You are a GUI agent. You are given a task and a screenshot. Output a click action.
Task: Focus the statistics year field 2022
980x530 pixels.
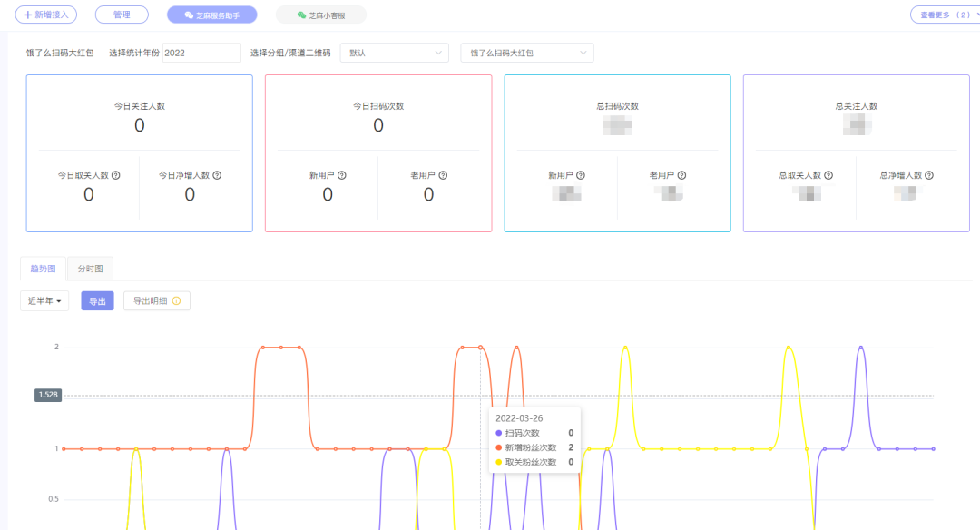tap(201, 54)
